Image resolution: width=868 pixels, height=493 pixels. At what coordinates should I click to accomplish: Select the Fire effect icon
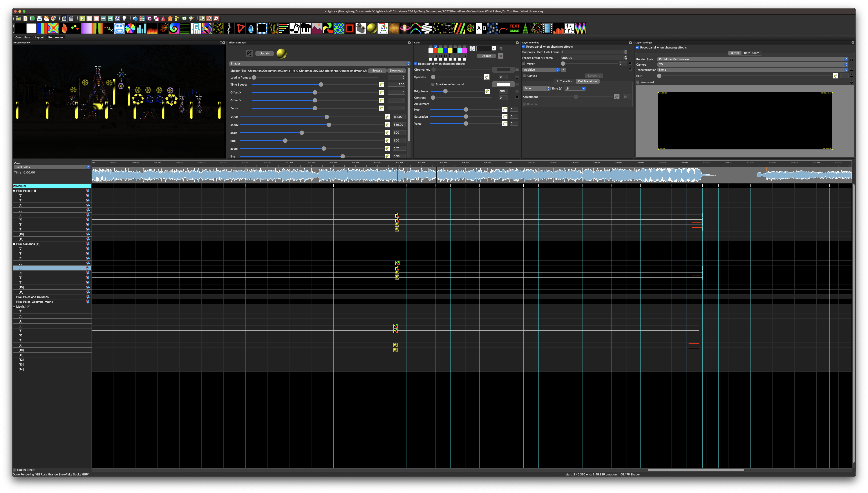tap(152, 29)
